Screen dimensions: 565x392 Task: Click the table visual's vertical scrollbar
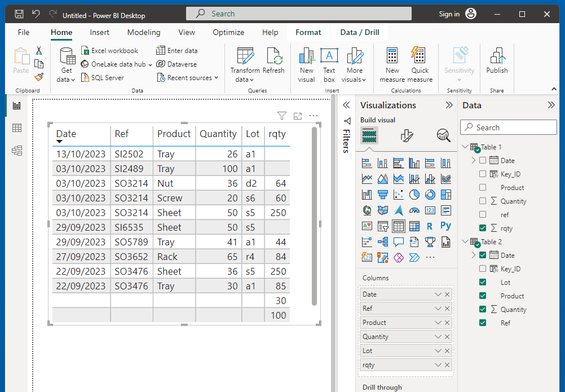pyautogui.click(x=314, y=216)
